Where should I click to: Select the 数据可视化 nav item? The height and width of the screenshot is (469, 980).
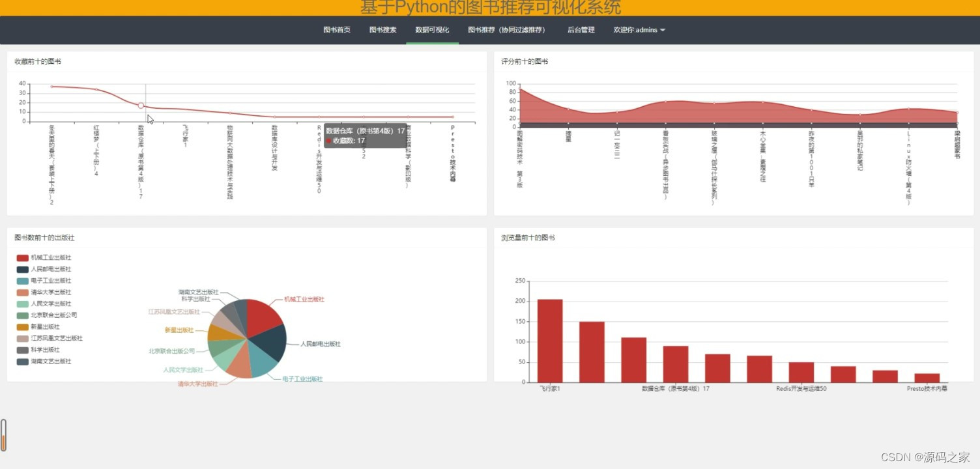click(x=432, y=30)
